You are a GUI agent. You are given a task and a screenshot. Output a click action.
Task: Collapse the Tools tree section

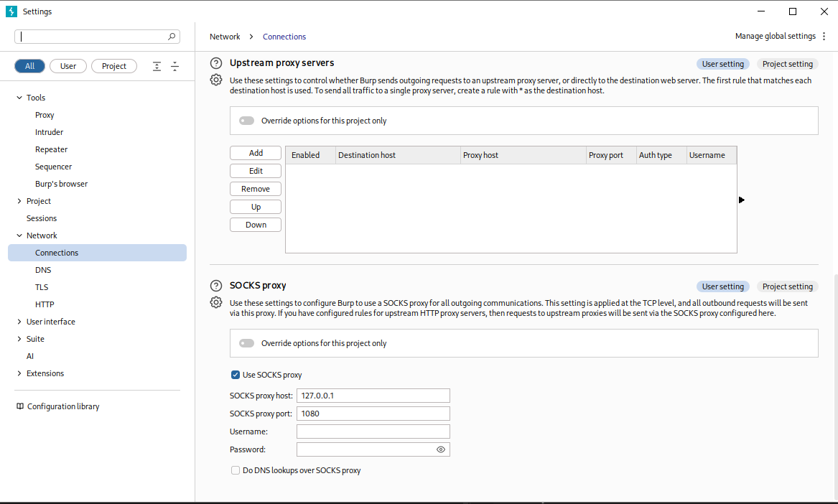(x=19, y=98)
